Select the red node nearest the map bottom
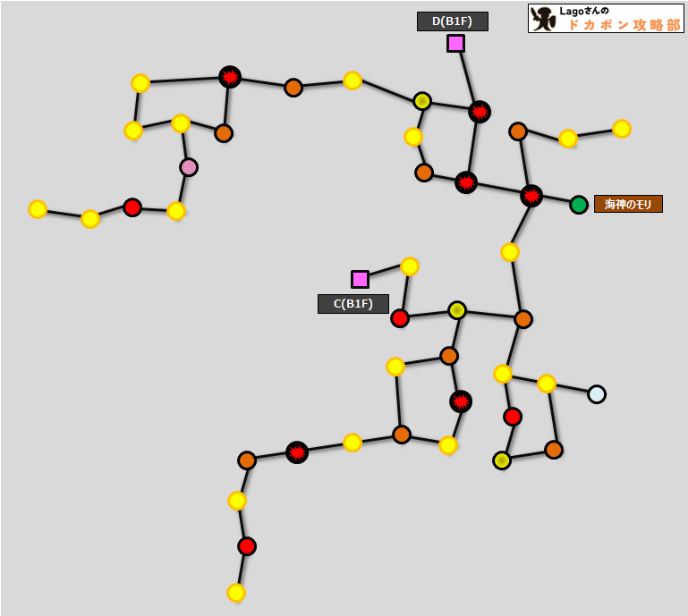 247,546
